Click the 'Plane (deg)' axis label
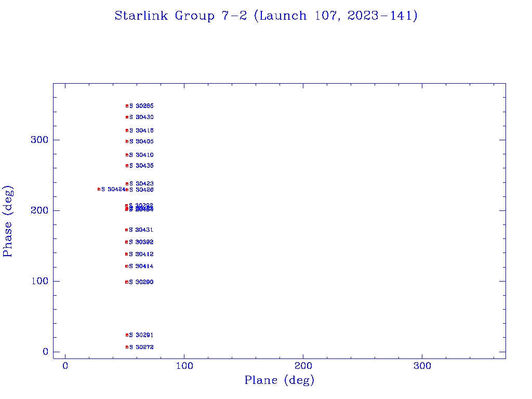532x399 pixels. click(x=280, y=380)
